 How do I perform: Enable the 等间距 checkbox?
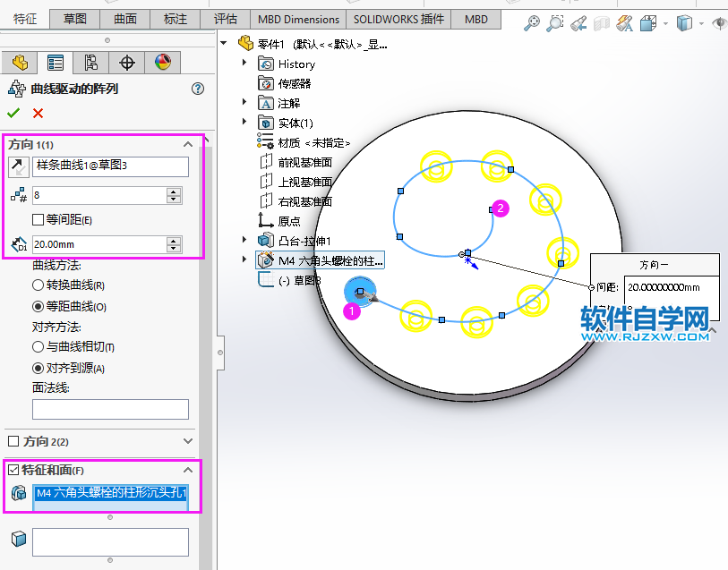[38, 219]
